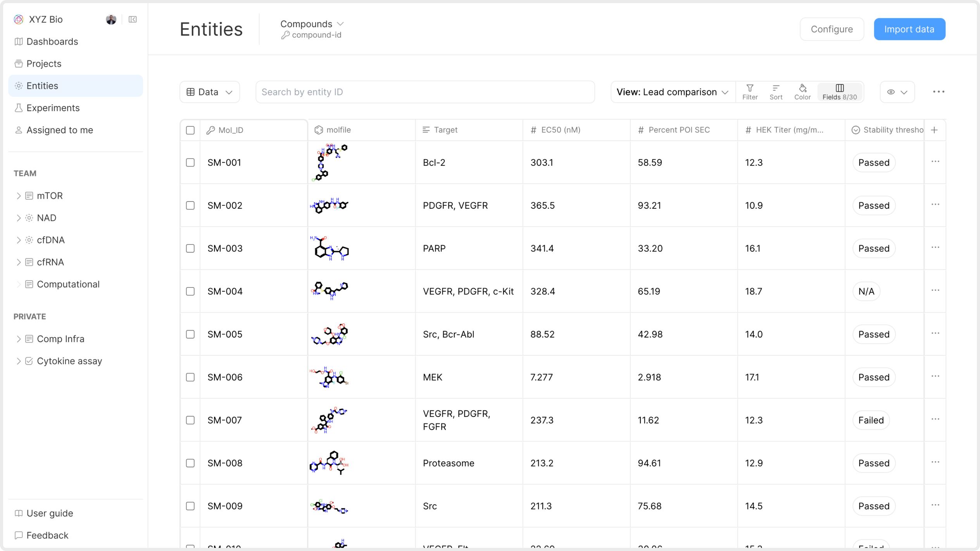This screenshot has height=551, width=980.
Task: Open the eye visibility dropdown
Action: (x=897, y=92)
